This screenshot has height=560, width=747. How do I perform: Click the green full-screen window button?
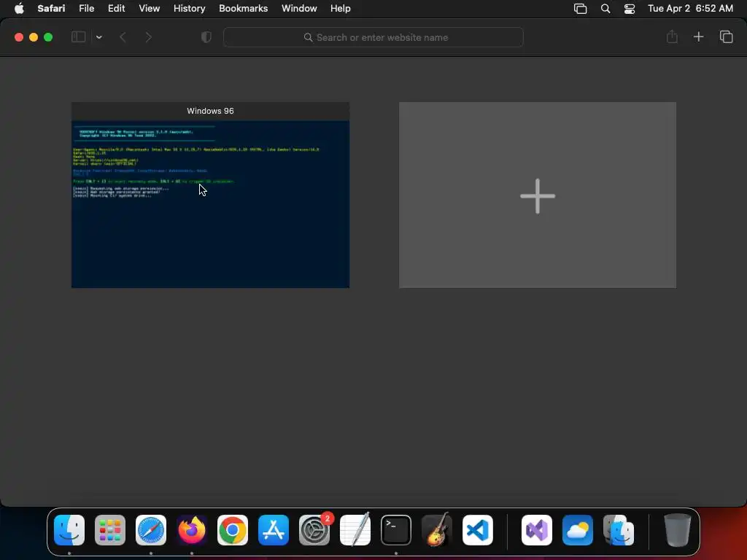(x=48, y=37)
